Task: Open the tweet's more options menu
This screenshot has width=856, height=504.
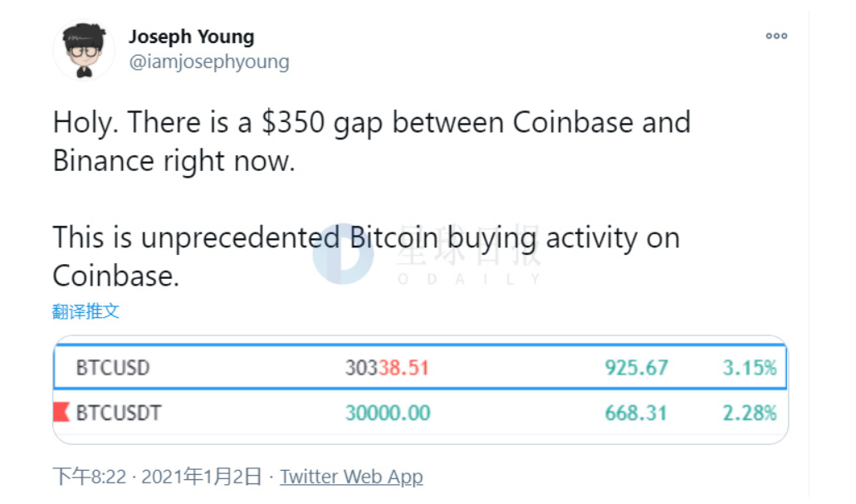Action: point(776,36)
